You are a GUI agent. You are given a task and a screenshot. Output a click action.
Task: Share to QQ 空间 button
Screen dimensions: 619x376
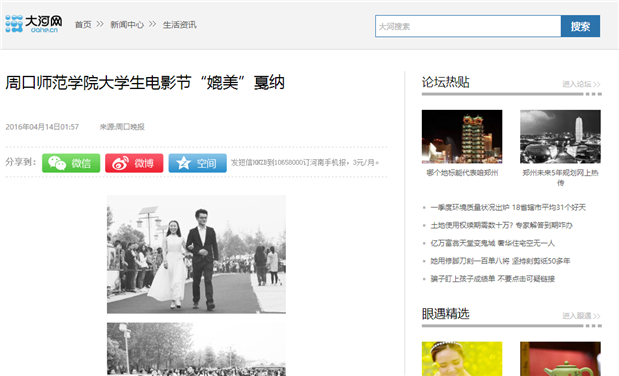197,163
